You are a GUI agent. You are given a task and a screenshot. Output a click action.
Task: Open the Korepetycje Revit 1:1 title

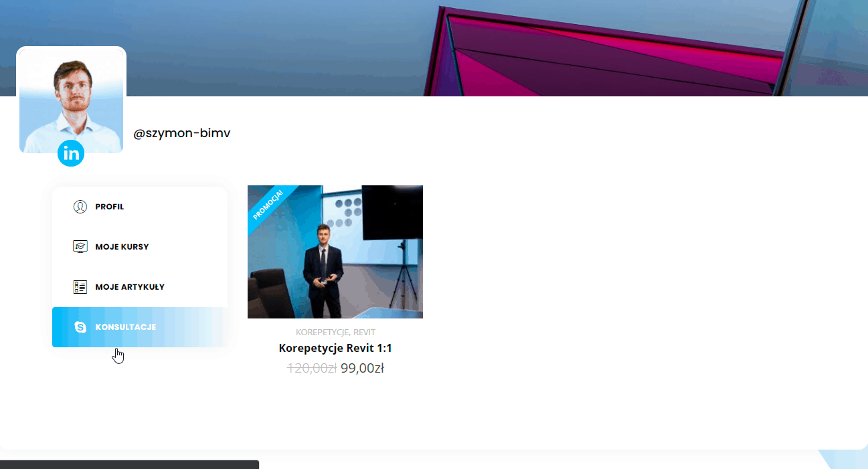pyautogui.click(x=335, y=349)
